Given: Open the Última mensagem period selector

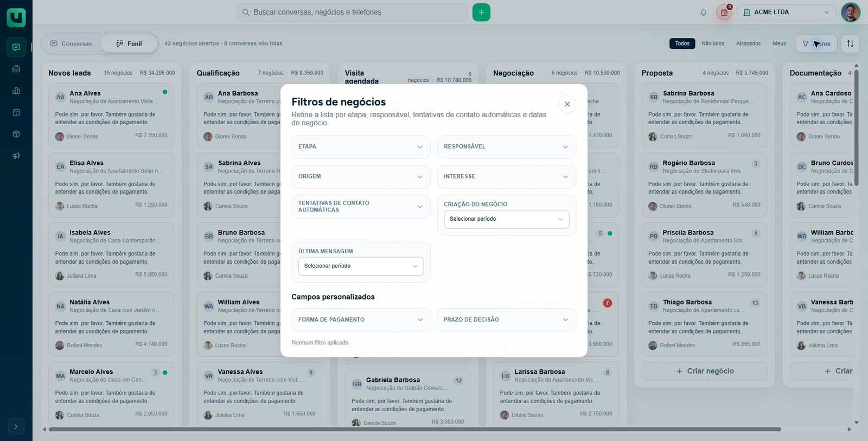Looking at the screenshot, I should click(x=361, y=266).
